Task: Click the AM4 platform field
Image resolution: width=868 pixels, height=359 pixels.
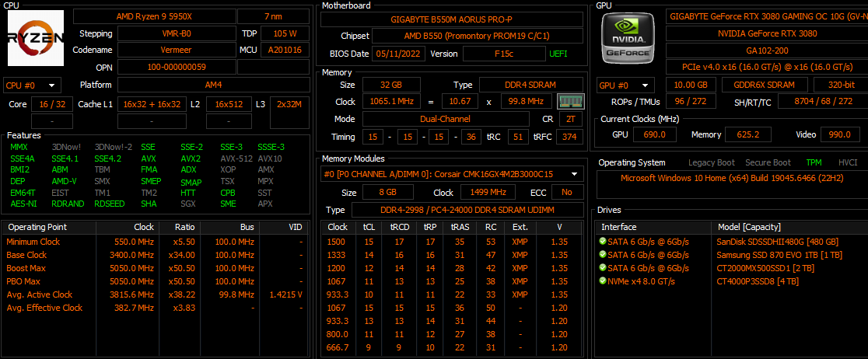Action: 214,85
